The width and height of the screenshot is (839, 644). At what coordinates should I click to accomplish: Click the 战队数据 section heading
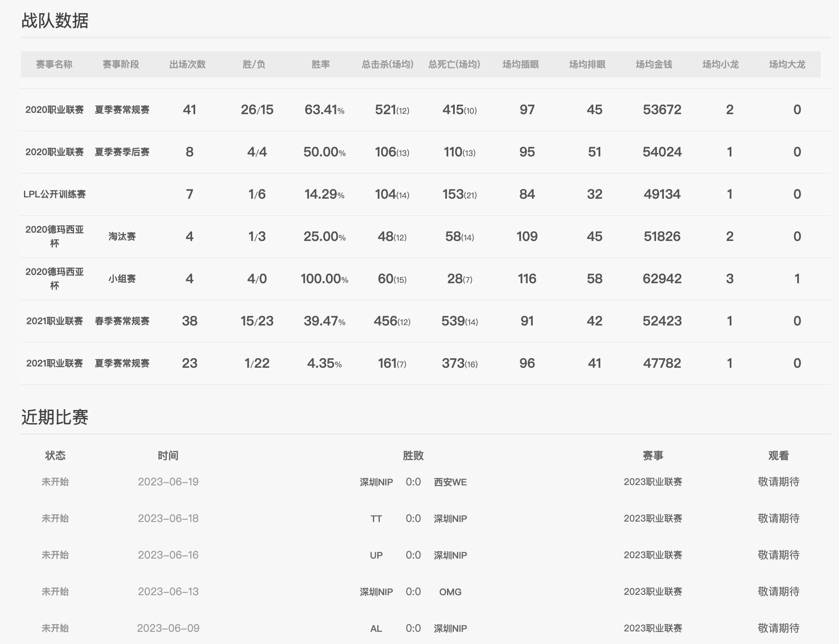click(x=55, y=20)
